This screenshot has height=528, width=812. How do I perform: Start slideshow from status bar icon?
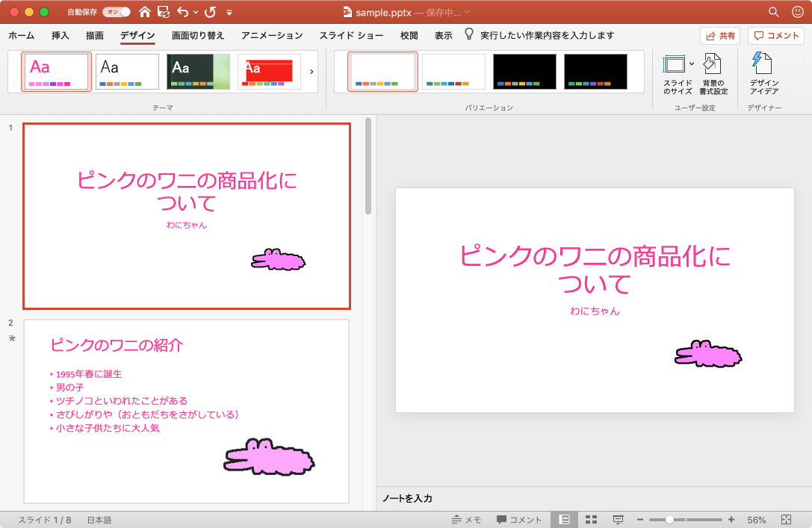[618, 520]
